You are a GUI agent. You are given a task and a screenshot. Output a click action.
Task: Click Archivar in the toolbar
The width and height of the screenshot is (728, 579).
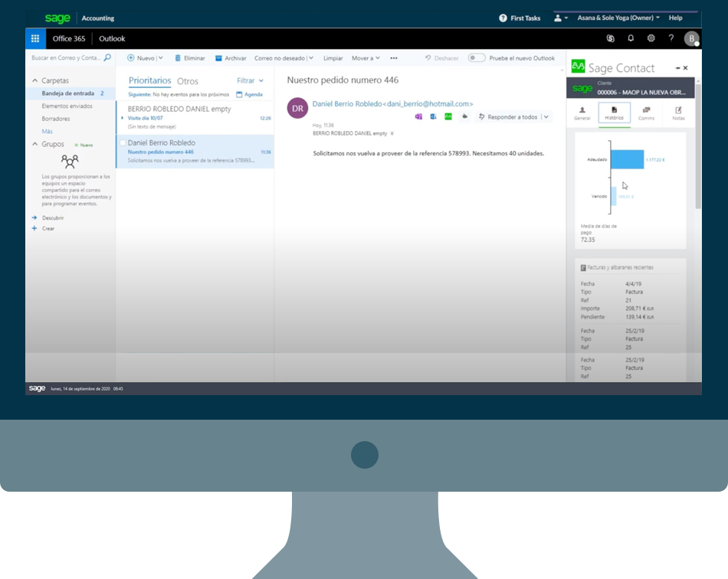coord(231,58)
